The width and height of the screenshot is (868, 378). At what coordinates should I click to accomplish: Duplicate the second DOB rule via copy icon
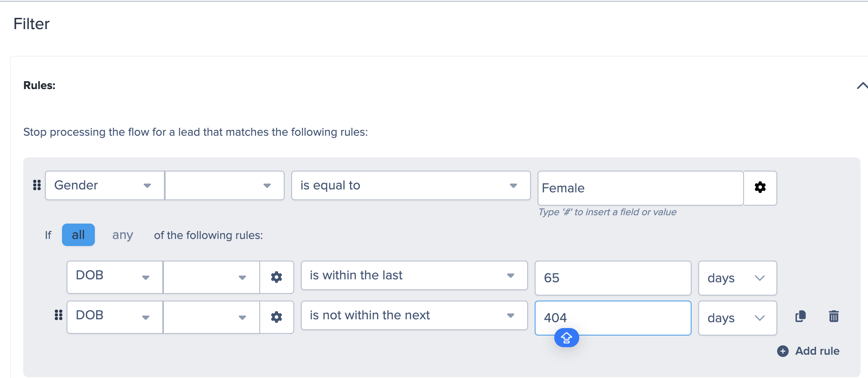click(x=801, y=316)
